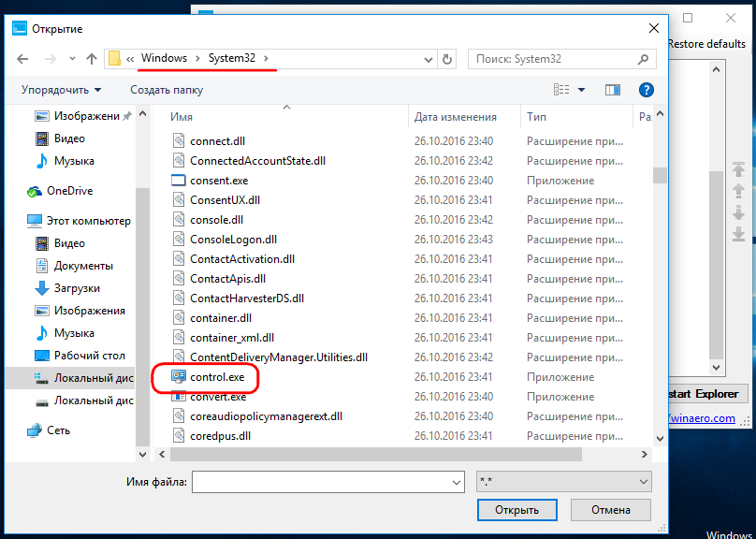This screenshot has width=756, height=539.
Task: Toggle the preview pane icon
Action: [x=612, y=90]
